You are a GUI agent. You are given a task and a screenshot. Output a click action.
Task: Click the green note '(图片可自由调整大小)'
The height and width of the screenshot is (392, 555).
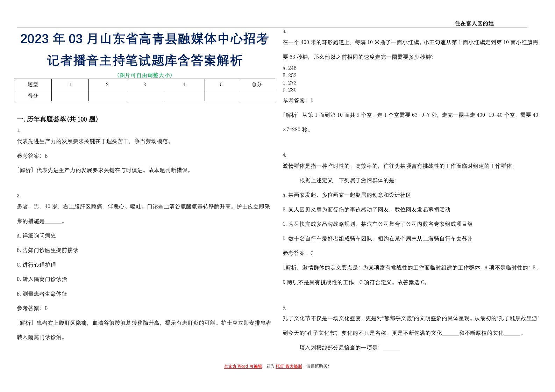(x=144, y=75)
